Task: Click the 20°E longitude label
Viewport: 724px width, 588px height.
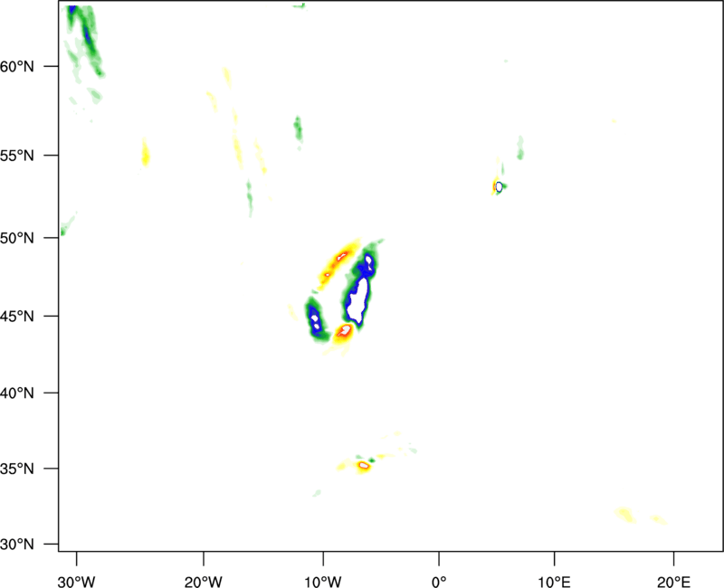Action: tap(674, 582)
